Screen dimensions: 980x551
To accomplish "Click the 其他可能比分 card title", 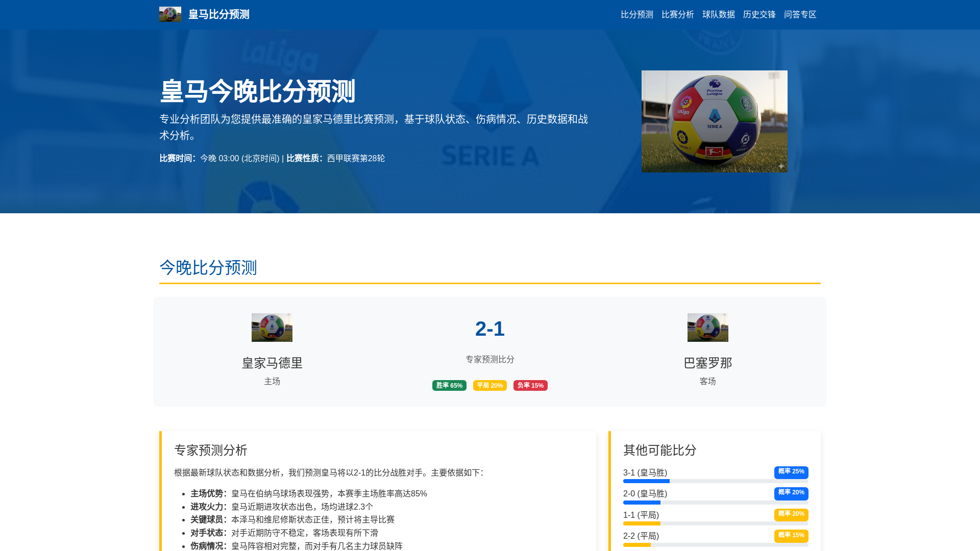I will [660, 450].
